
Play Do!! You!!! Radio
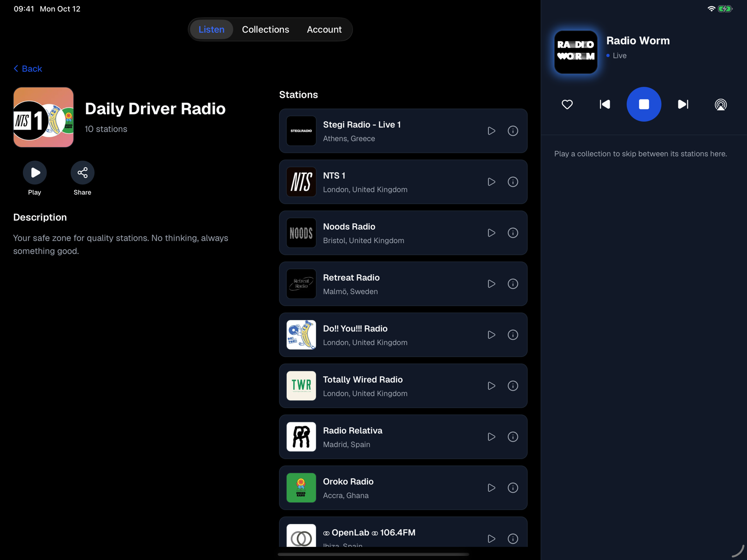[491, 335]
